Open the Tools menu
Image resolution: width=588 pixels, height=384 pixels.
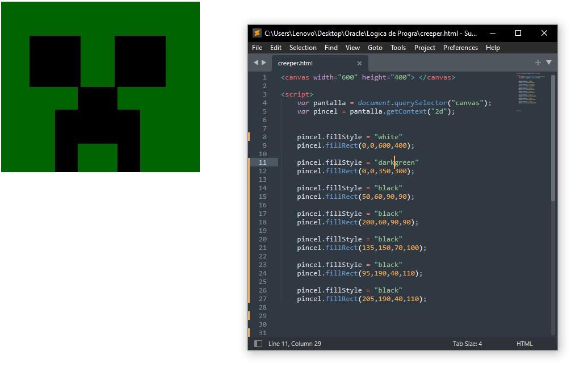(398, 48)
